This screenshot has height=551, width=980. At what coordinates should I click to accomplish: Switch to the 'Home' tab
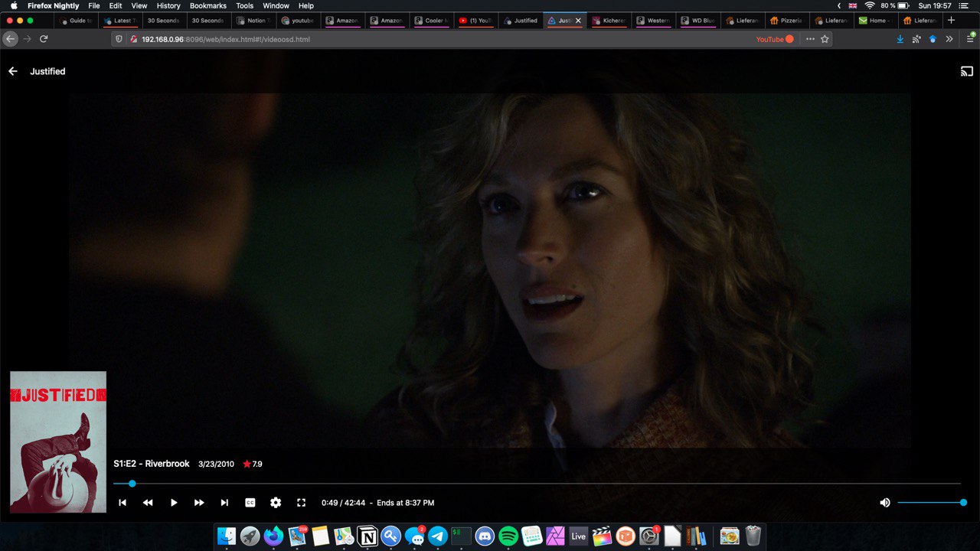[875, 21]
